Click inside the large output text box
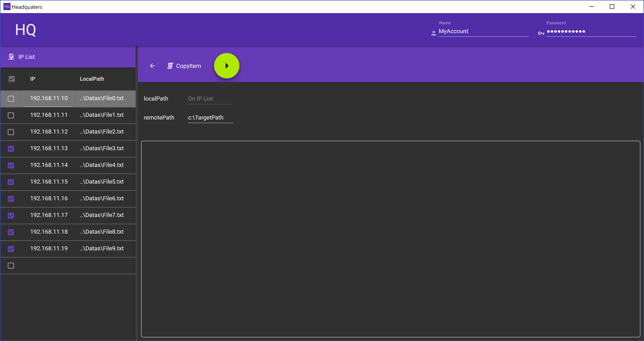The height and width of the screenshot is (341, 644). coord(390,239)
